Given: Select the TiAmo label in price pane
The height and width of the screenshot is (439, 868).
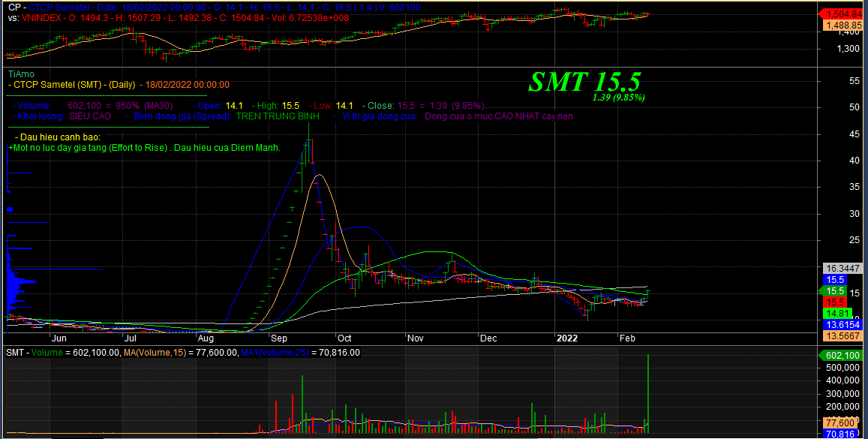Looking at the screenshot, I should point(21,74).
